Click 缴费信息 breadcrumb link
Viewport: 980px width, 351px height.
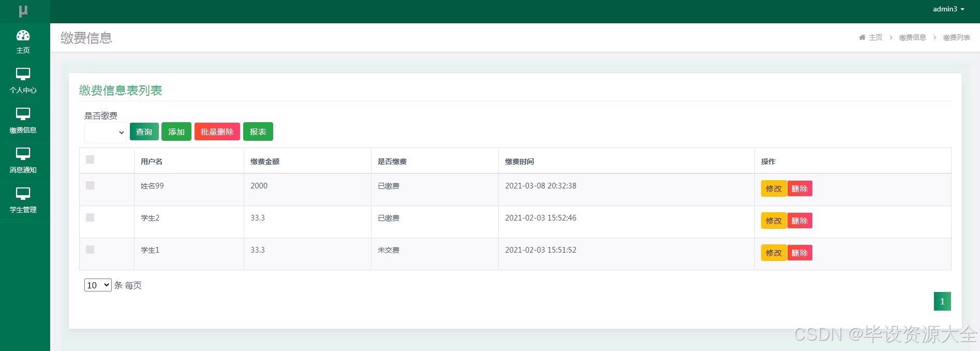[913, 37]
